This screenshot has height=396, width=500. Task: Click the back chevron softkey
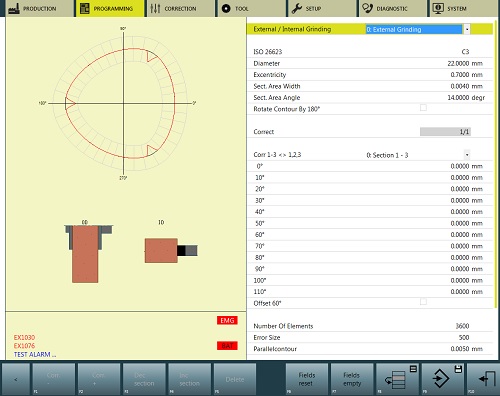16,379
